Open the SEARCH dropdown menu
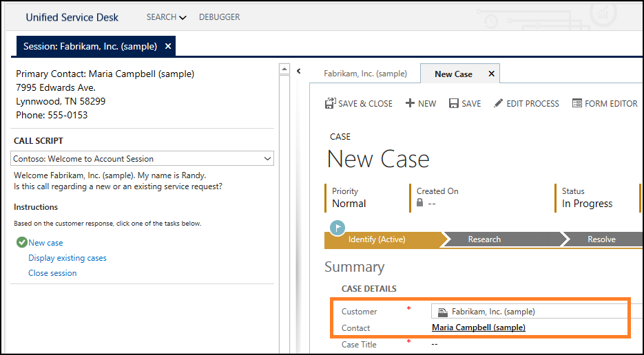Viewport: 644px width, 355px height. point(167,17)
